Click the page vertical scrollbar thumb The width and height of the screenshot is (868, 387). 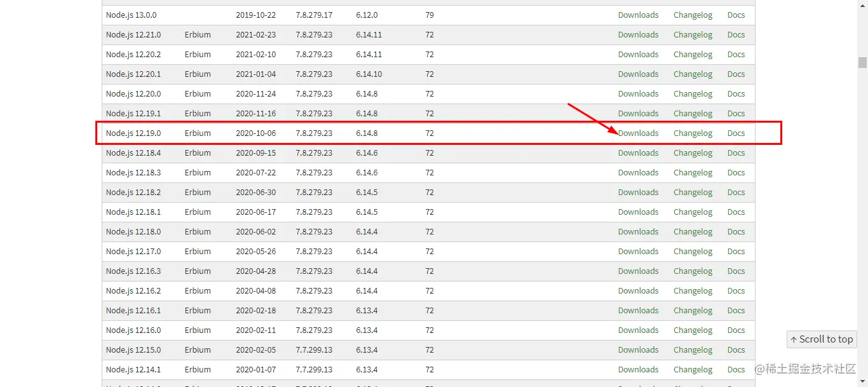[862, 62]
